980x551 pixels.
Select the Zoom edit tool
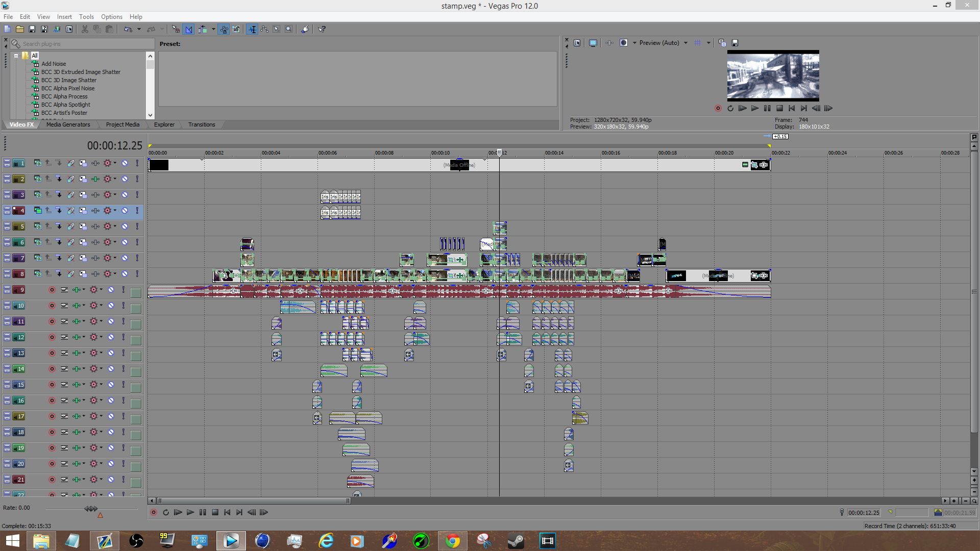click(x=289, y=29)
